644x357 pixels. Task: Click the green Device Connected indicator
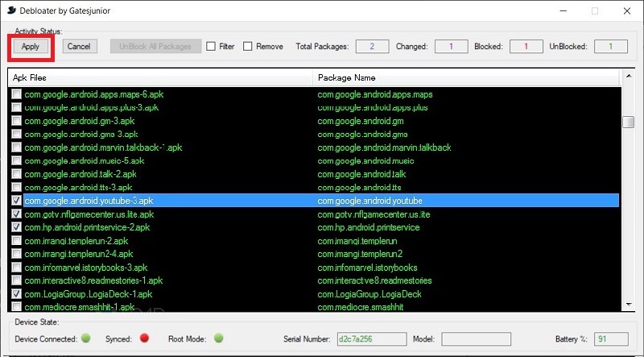(86, 338)
